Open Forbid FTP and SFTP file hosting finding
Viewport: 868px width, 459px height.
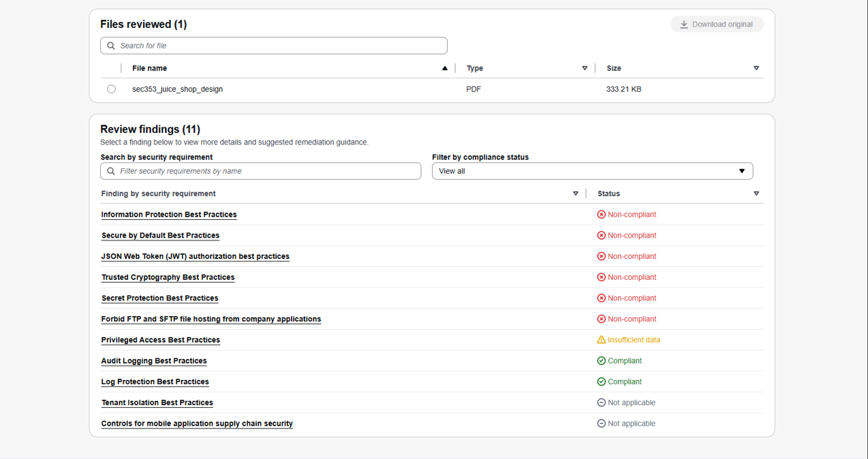(211, 319)
